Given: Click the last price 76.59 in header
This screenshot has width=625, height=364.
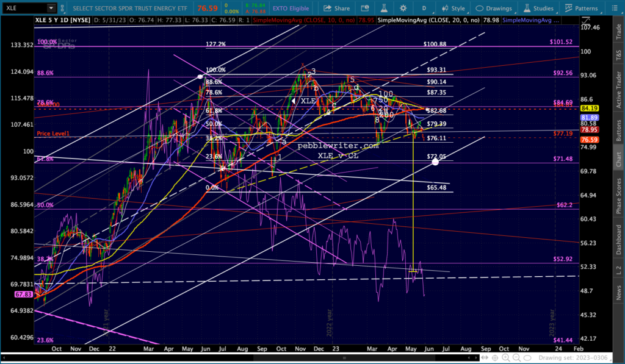Looking at the screenshot, I should (x=208, y=8).
